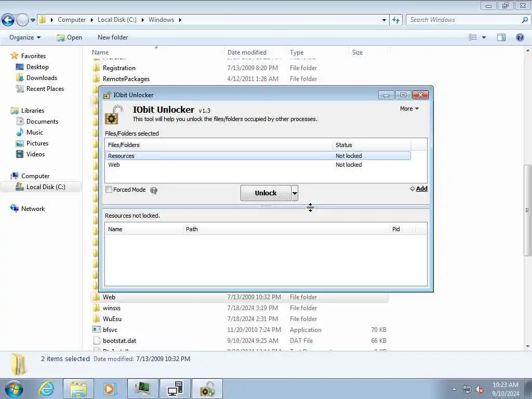Screen dimensions: 532x399
Task: Open Explorer help question mark icon
Action: pyautogui.click(x=520, y=37)
